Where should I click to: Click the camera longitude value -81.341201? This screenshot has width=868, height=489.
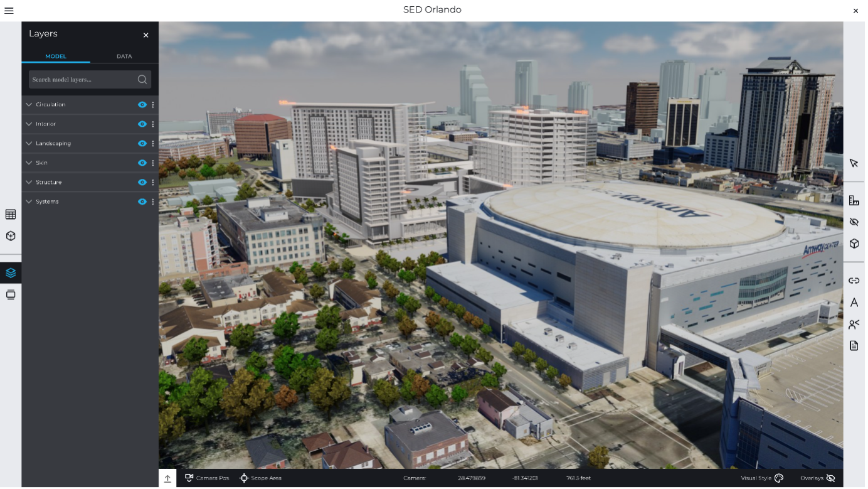click(x=526, y=478)
